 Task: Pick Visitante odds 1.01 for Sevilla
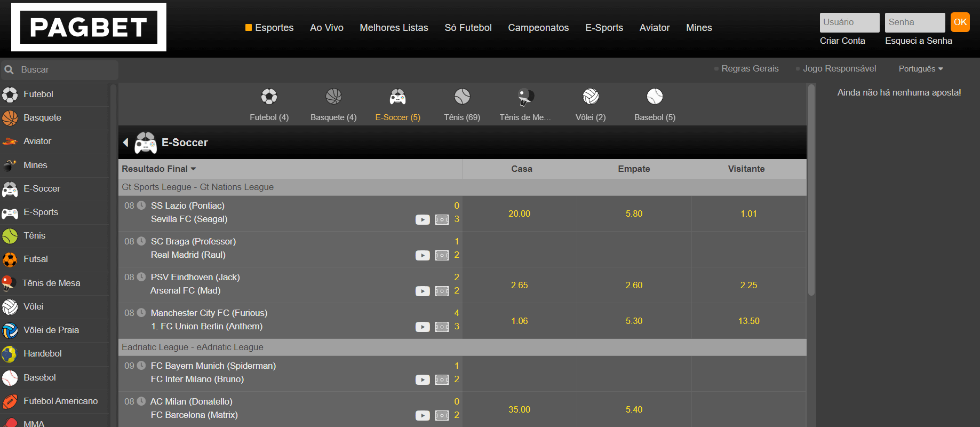[748, 213]
